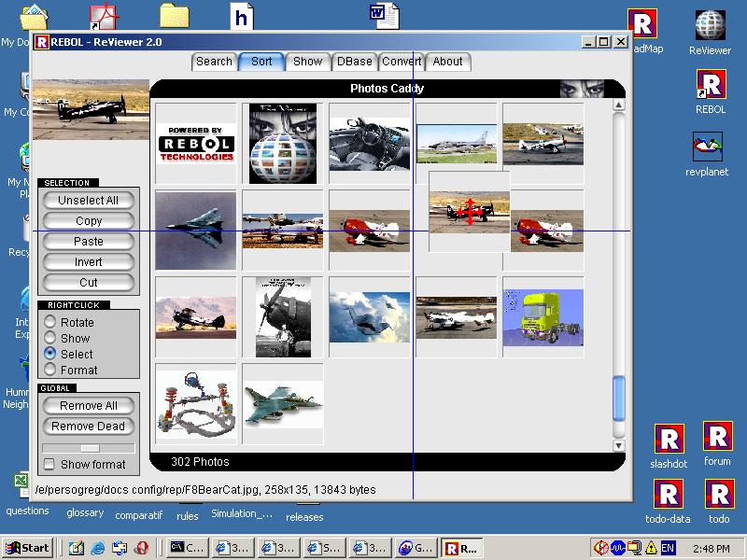747x560 pixels.
Task: Select the Format radio button
Action: click(50, 370)
